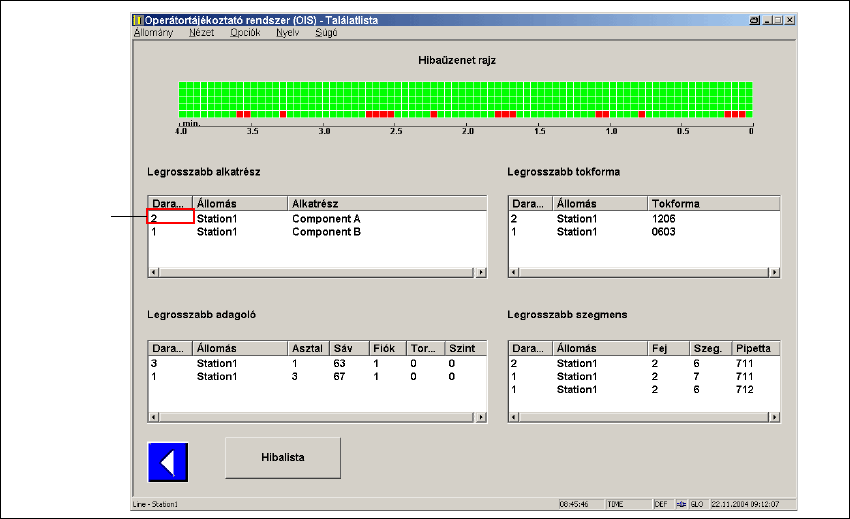Select the 1206 tokforma row

click(664, 218)
